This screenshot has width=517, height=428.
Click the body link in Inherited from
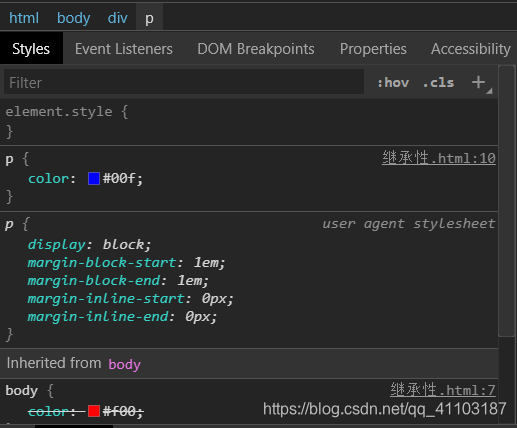click(x=124, y=364)
